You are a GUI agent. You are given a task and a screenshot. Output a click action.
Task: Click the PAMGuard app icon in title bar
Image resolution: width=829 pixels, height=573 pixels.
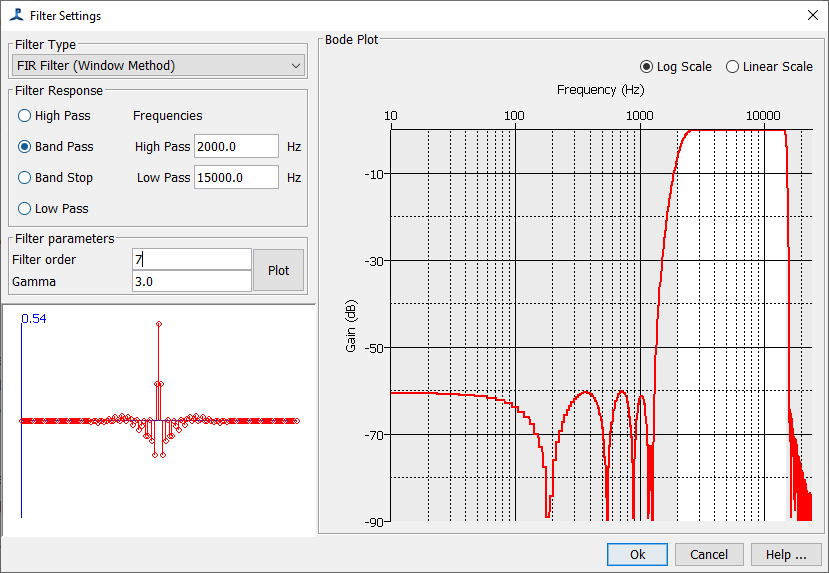coord(16,15)
